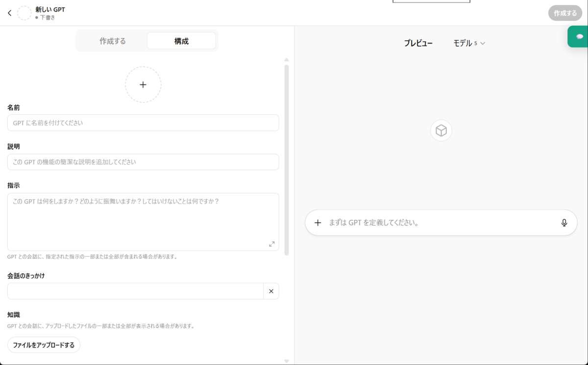Click into the 指示 text area
The image size is (588, 365).
point(143,222)
